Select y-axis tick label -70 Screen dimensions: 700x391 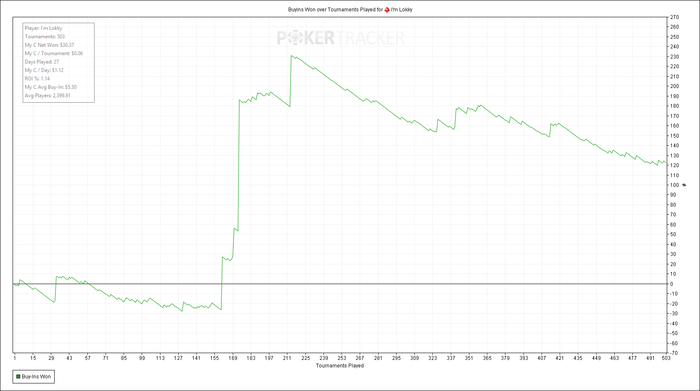(x=674, y=353)
